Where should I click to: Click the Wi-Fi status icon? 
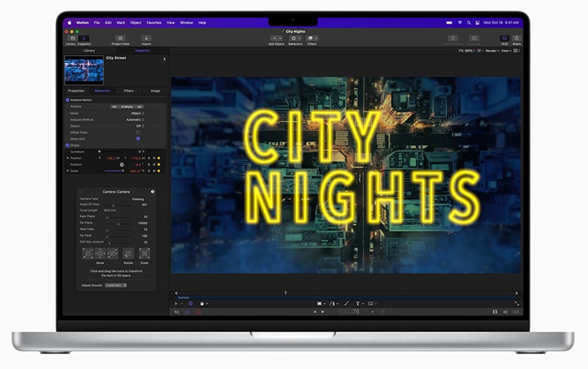[460, 23]
